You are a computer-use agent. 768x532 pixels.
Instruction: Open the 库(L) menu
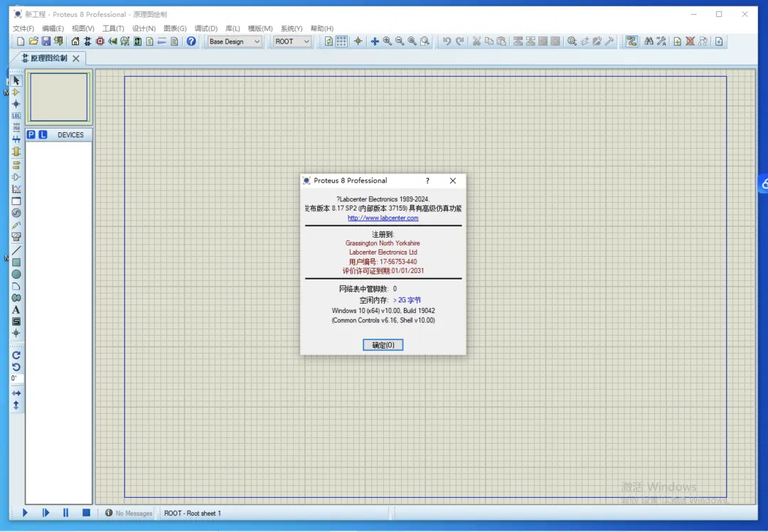coord(233,28)
